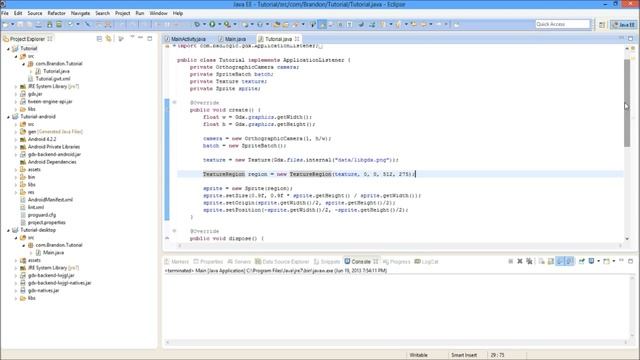640x360 pixels.
Task: Expand the gen Generated Java Files folder
Action: [x=16, y=132]
